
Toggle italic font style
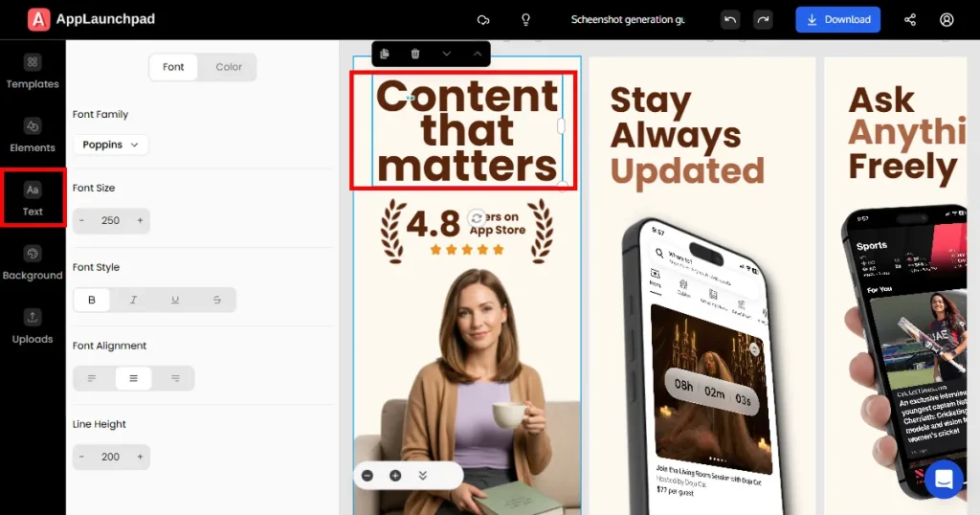pos(133,300)
